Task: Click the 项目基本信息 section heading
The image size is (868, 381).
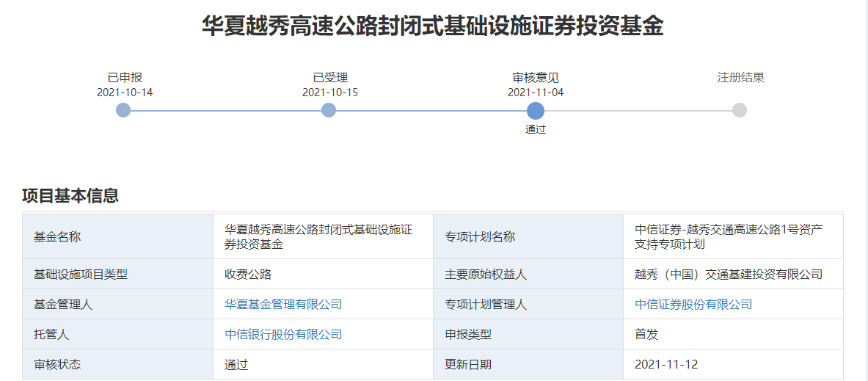Action: click(70, 195)
